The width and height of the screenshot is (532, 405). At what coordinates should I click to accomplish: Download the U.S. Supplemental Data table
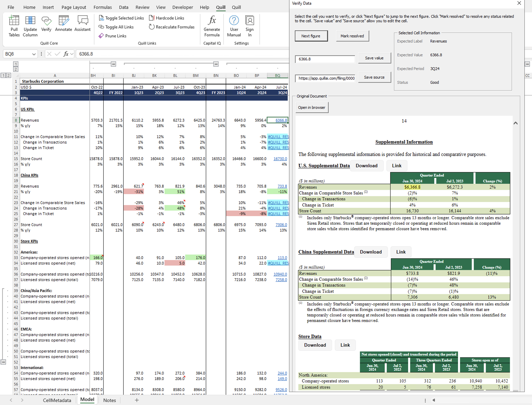pyautogui.click(x=366, y=166)
